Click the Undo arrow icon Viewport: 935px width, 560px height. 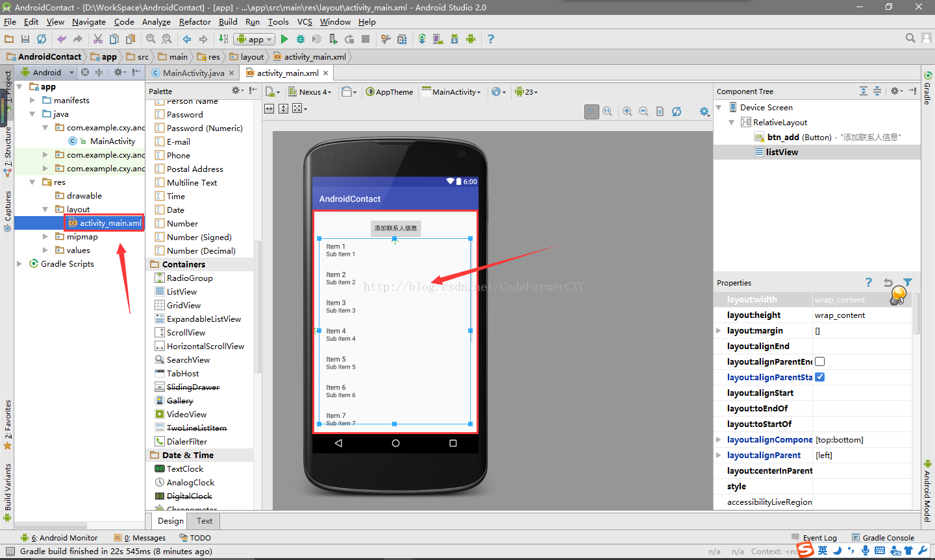62,39
